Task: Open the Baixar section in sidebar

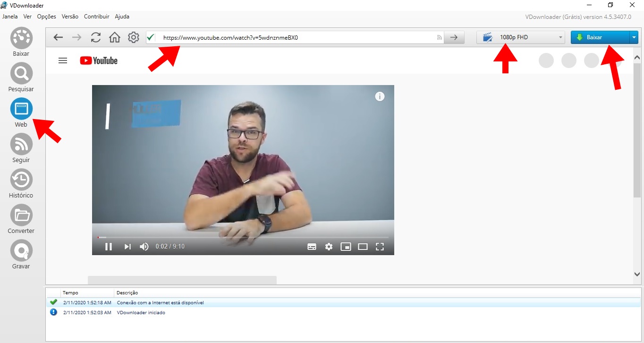Action: (x=21, y=42)
